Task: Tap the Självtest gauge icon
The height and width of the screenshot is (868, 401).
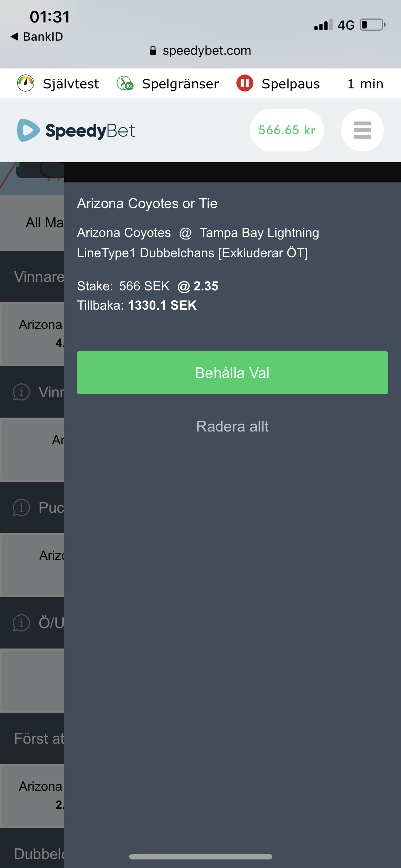Action: coord(26,83)
